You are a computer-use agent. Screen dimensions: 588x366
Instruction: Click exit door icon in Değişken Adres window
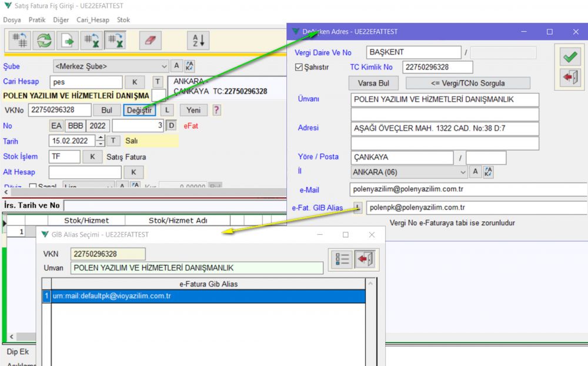[x=569, y=78]
